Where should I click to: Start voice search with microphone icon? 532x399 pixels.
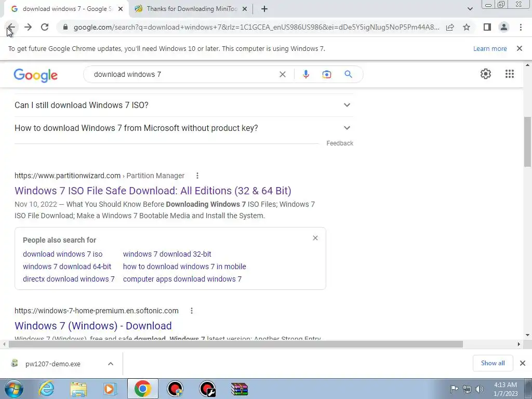[x=305, y=74]
